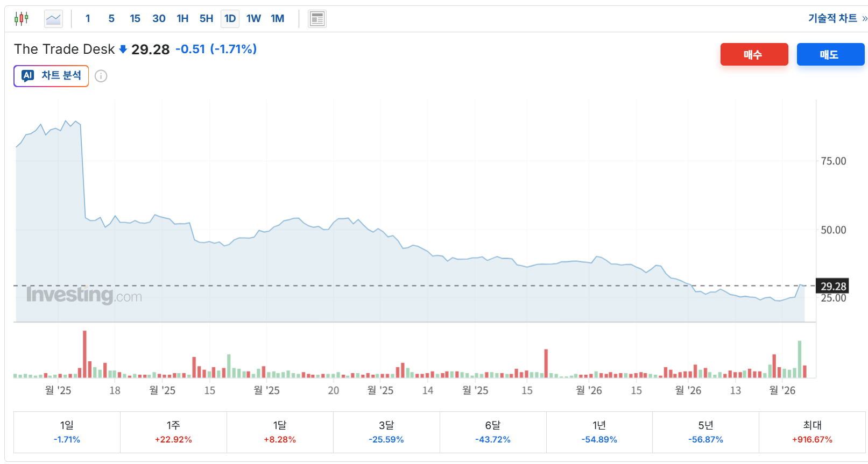Click the tall green volume bar at far right
Screen dimensions: 868x464
coord(800,359)
